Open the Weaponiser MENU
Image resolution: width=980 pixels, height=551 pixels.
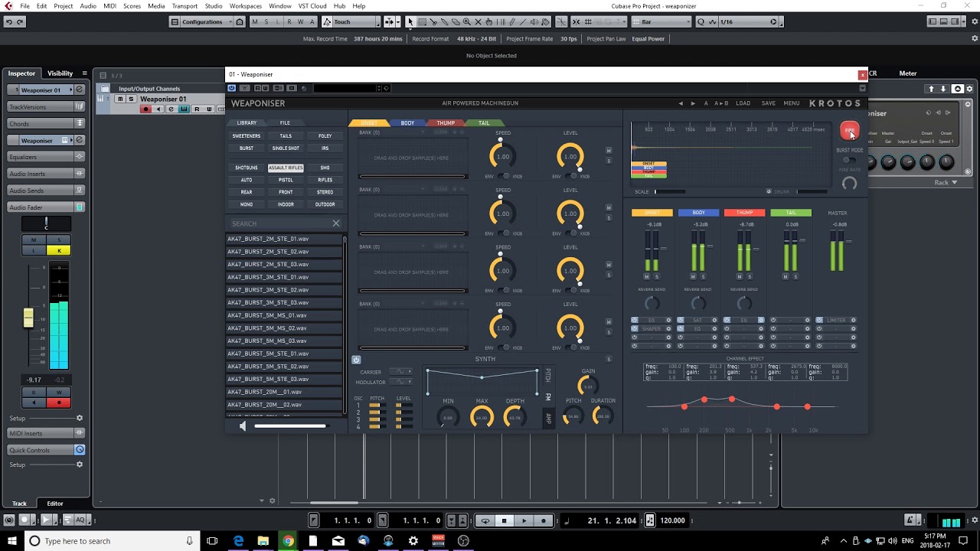coord(792,103)
